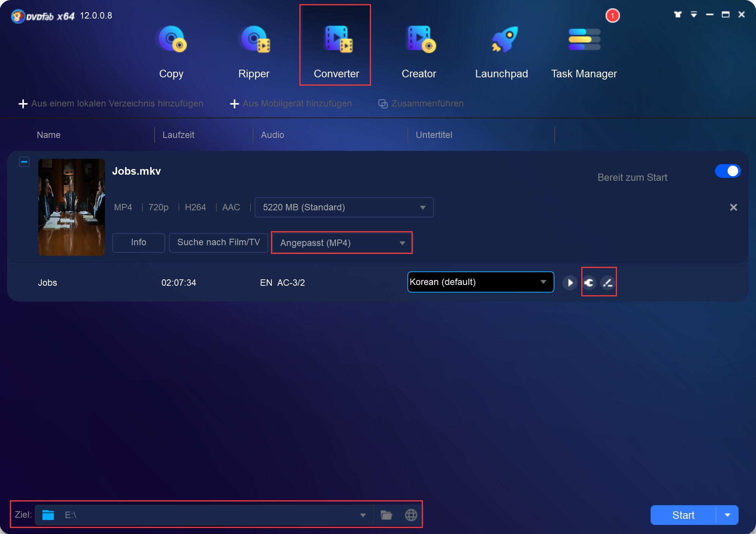Click the blue folder icon in Ziel field
756x534 pixels.
(48, 515)
